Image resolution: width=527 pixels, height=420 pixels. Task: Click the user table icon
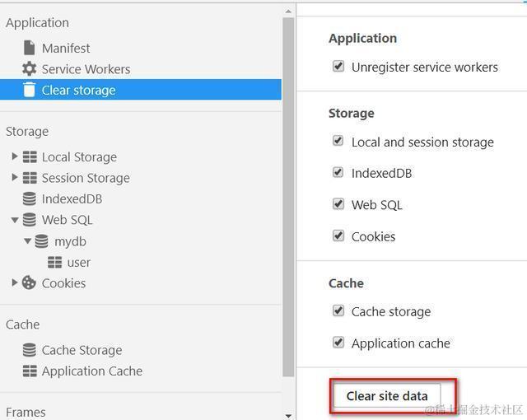click(x=55, y=262)
